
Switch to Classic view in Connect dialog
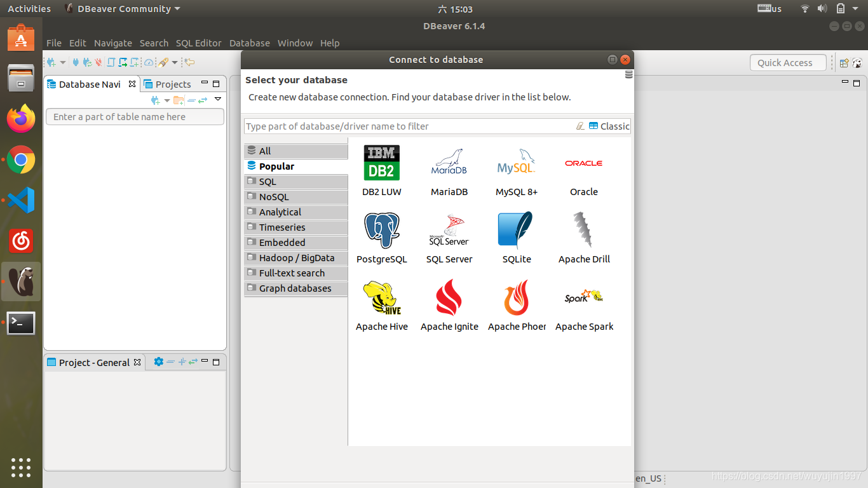[x=609, y=126]
